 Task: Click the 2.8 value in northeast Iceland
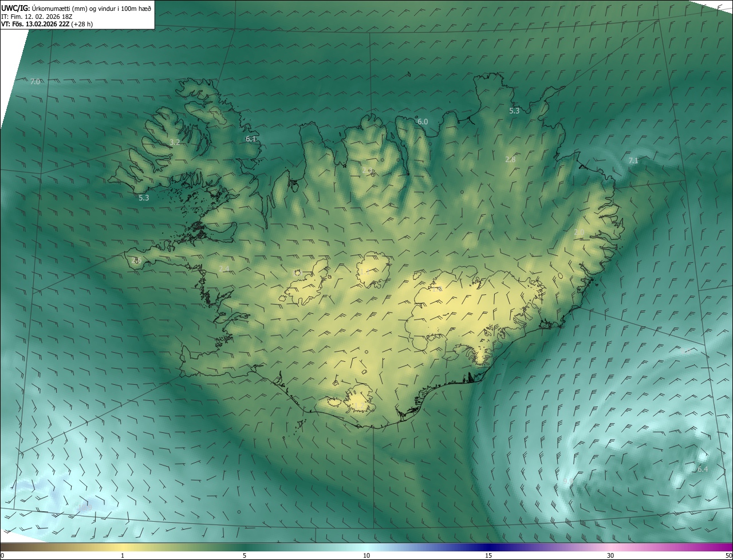tap(510, 160)
